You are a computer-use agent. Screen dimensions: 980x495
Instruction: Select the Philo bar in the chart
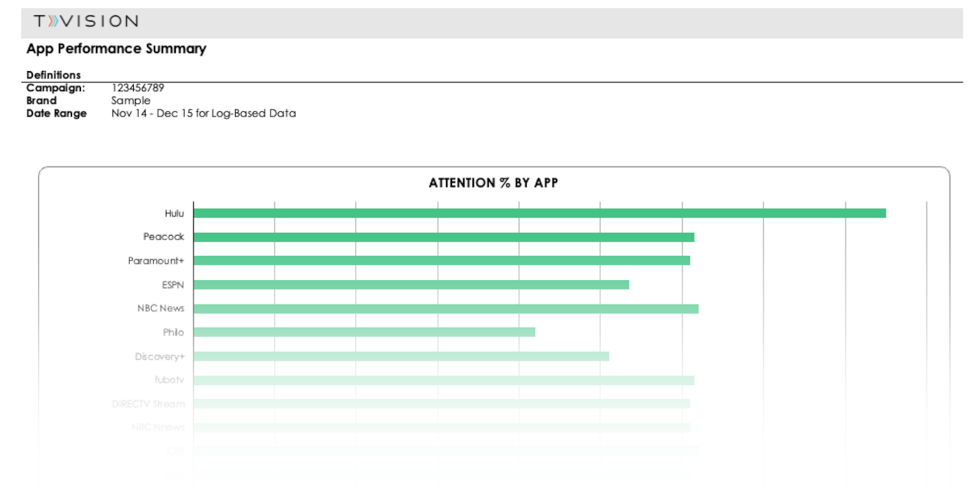point(364,332)
